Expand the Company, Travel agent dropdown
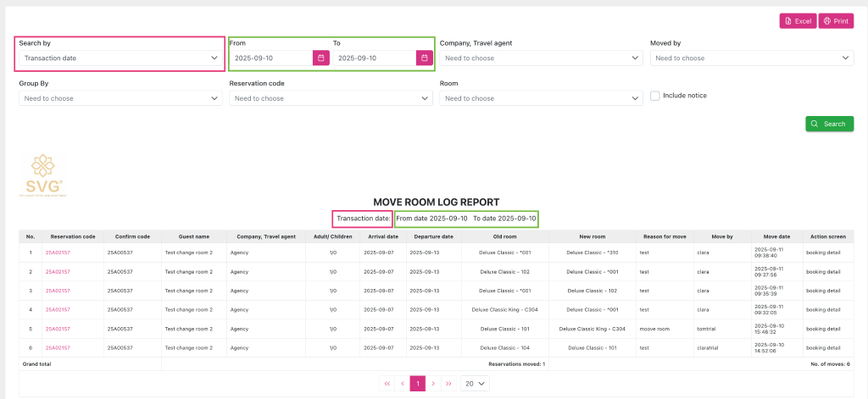868x399 pixels. coord(541,58)
